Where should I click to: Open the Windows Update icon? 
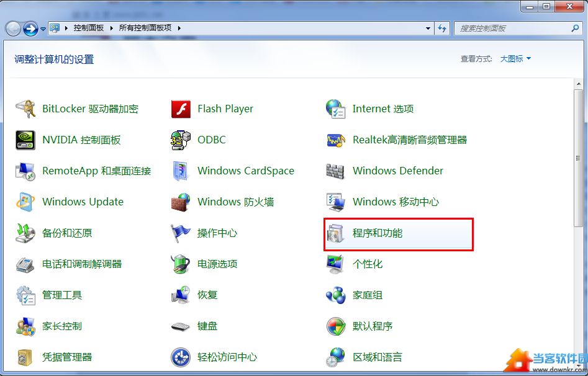(25, 202)
